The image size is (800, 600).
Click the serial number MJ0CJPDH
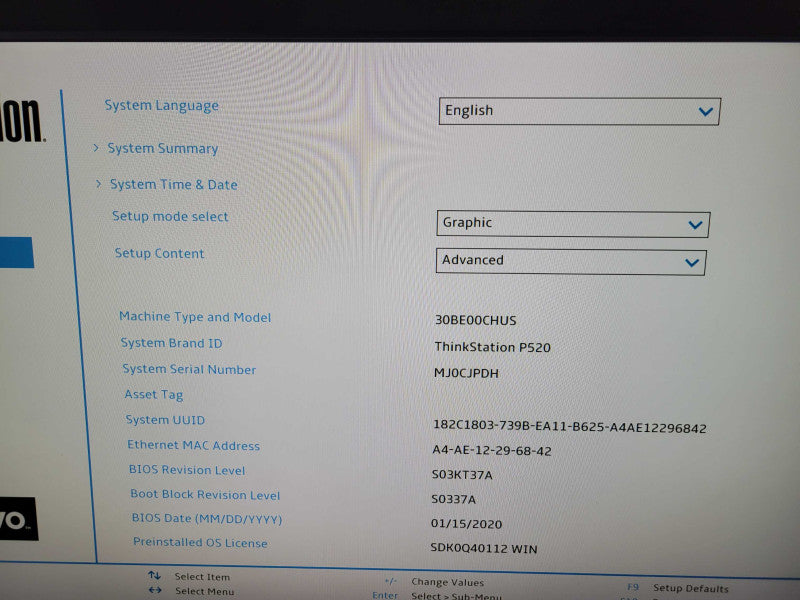tap(466, 373)
